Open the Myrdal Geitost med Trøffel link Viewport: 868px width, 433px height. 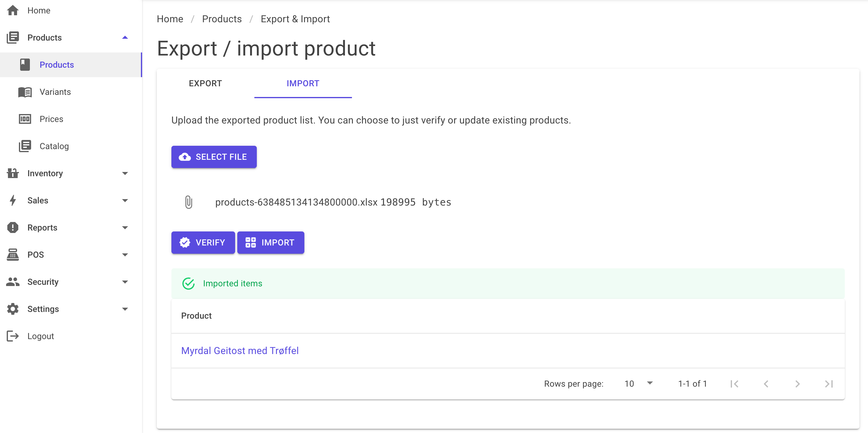coord(240,351)
